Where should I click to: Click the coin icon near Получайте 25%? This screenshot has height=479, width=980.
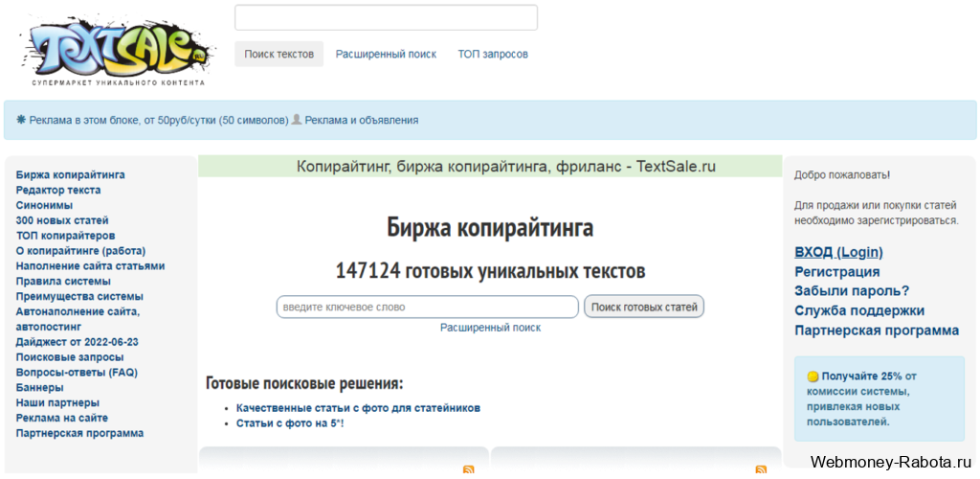[x=813, y=376]
